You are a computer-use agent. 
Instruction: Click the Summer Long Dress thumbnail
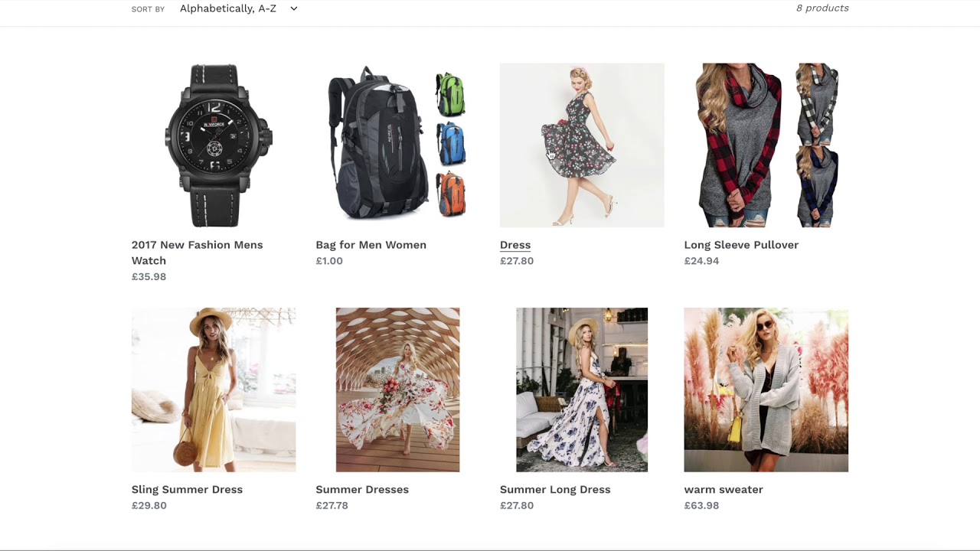582,390
